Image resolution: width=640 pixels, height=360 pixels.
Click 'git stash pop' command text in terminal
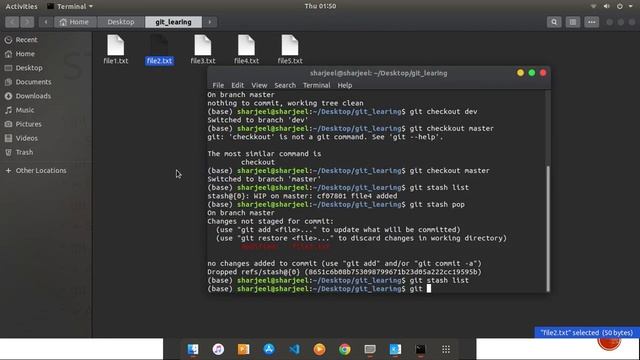(437, 204)
